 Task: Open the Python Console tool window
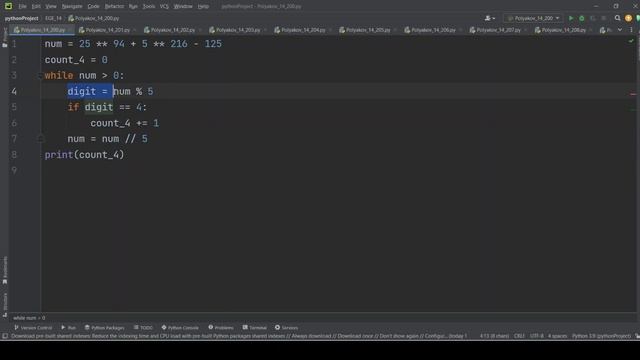180,328
